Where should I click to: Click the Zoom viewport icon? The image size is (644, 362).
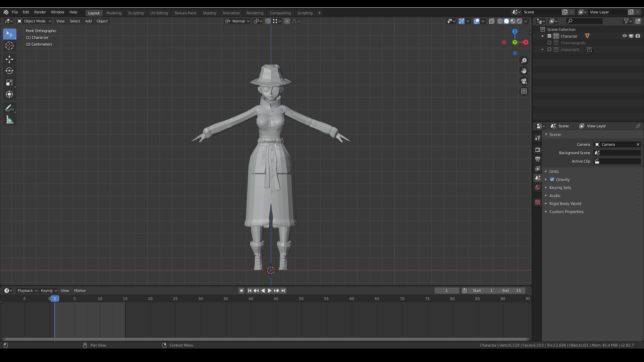(x=524, y=61)
